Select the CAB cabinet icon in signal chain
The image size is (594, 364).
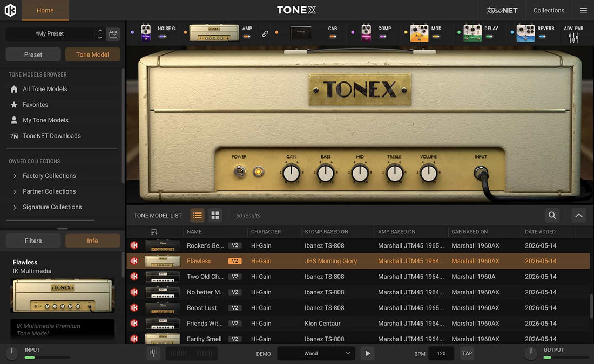pos(301,32)
